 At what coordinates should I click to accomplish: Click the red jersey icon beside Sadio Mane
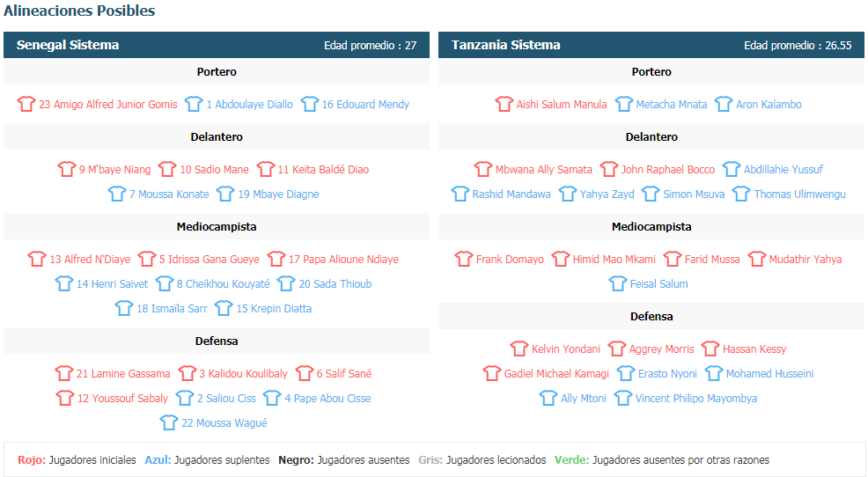(167, 169)
